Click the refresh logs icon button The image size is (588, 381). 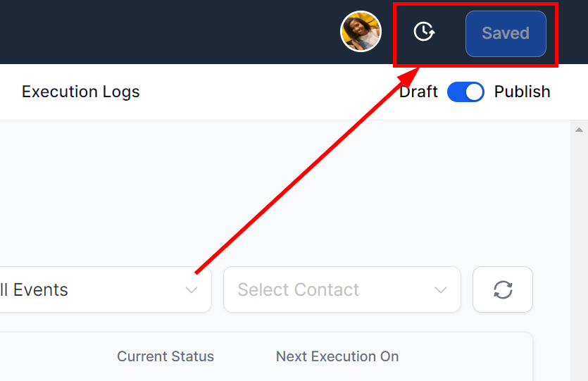pos(503,289)
